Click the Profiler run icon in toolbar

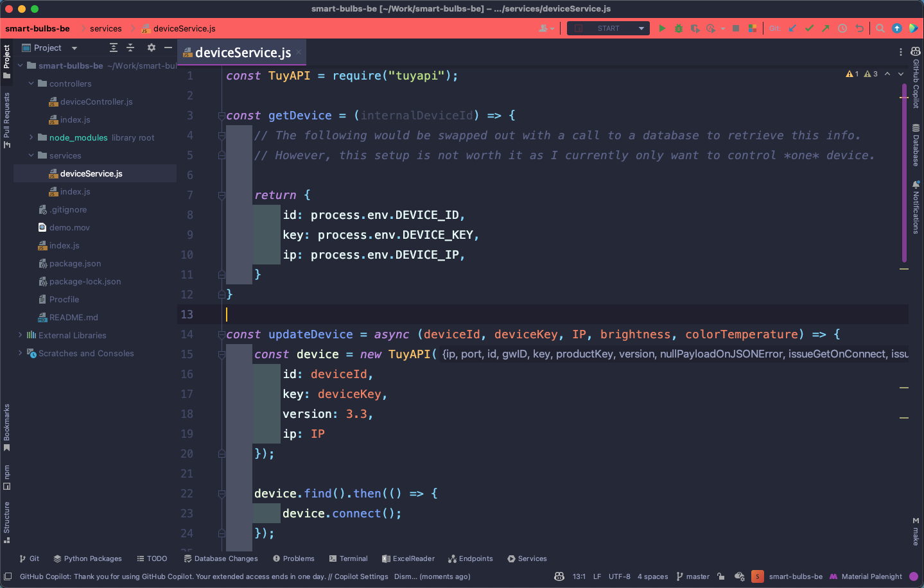[711, 28]
